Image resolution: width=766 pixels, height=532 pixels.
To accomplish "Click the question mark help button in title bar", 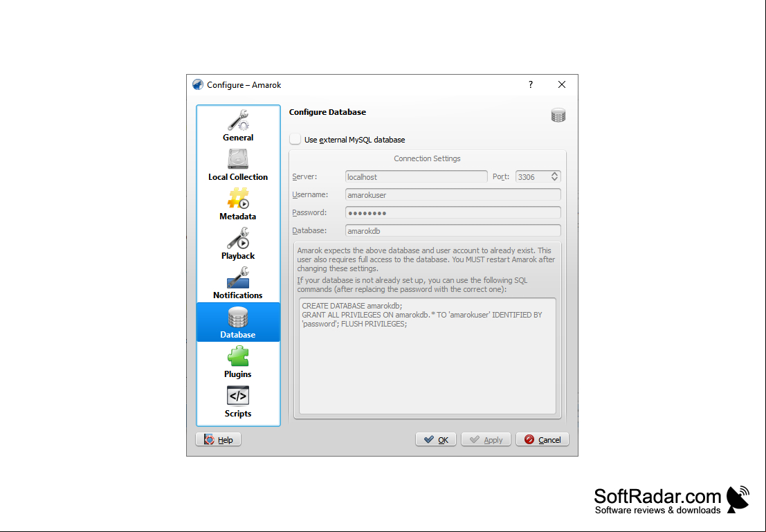I will 531,84.
